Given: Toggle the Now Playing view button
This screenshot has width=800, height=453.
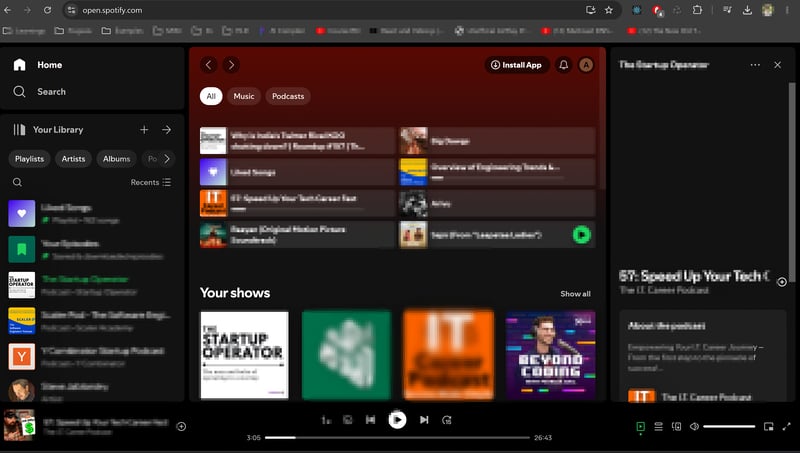Looking at the screenshot, I should pyautogui.click(x=640, y=427).
